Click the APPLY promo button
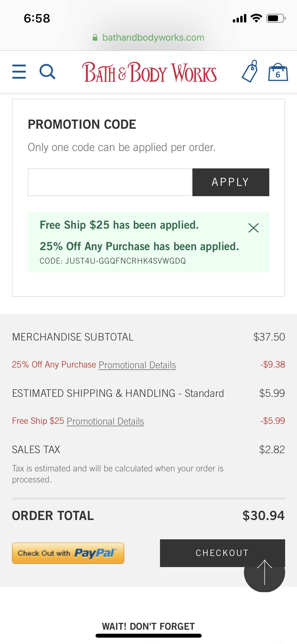The image size is (297, 644). [231, 182]
